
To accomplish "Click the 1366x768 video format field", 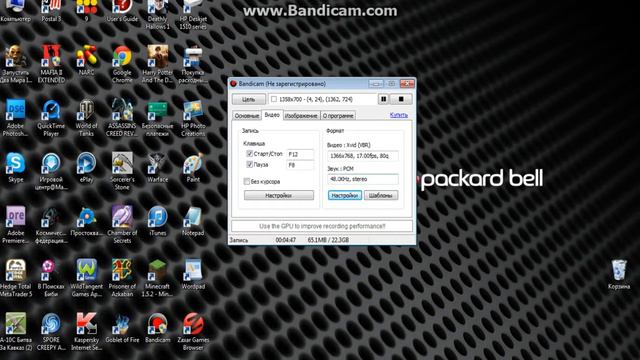I will point(362,156).
